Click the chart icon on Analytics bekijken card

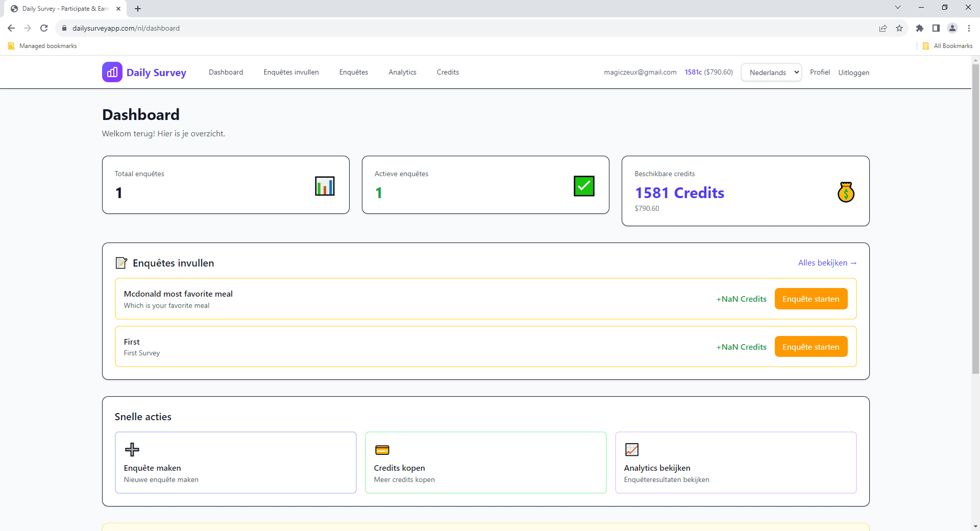(631, 450)
